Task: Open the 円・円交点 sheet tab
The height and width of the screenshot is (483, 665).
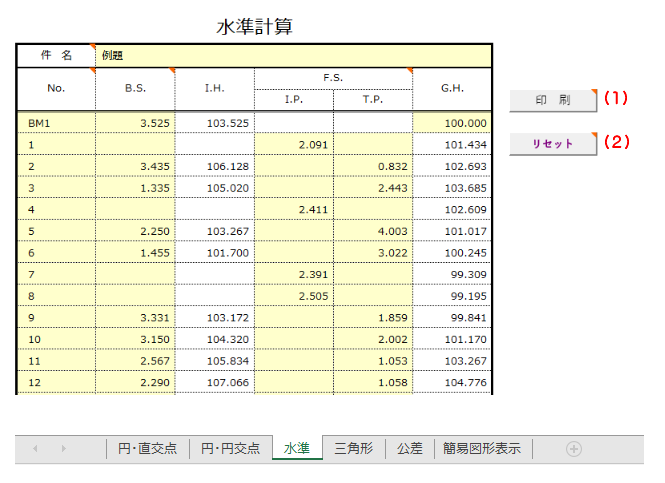Action: (x=230, y=448)
